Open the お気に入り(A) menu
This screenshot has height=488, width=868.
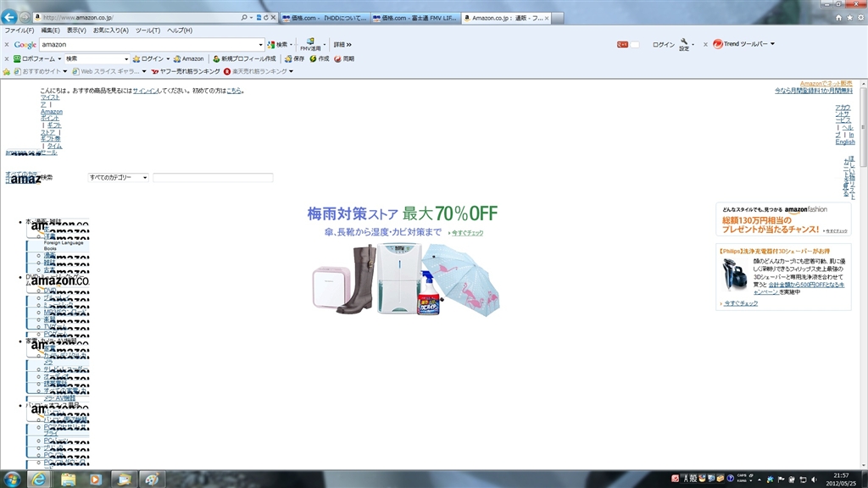coord(110,30)
